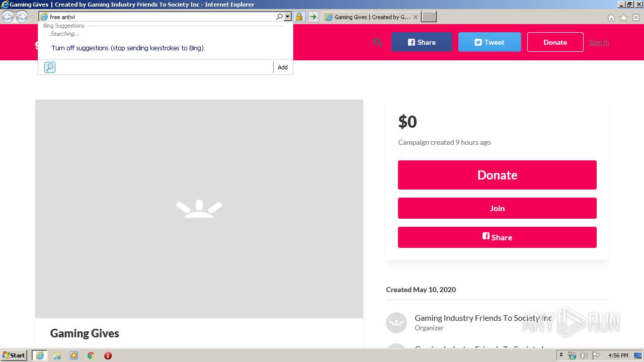Open Google Chrome taskbar icon
The width and height of the screenshot is (644, 362).
pyautogui.click(x=91, y=355)
